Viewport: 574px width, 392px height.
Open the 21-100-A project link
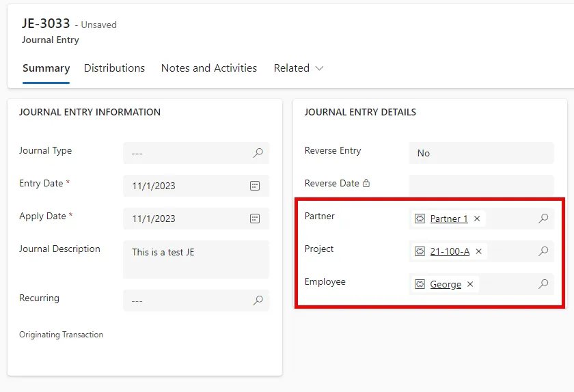pyautogui.click(x=450, y=251)
